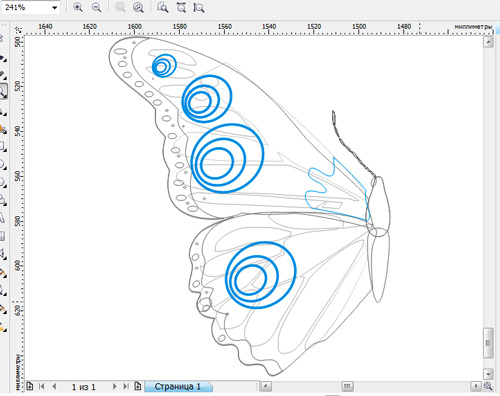Viewport: 500px width, 396px height.
Task: Add a page before the current page
Action: click(x=30, y=386)
